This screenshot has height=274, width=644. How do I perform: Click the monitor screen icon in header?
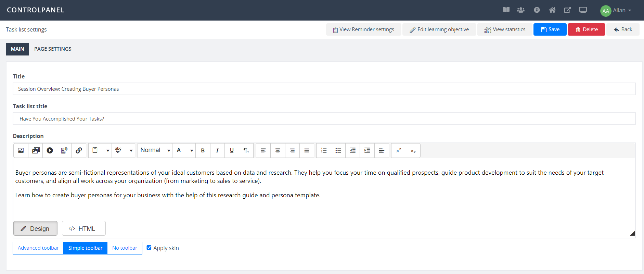click(583, 10)
